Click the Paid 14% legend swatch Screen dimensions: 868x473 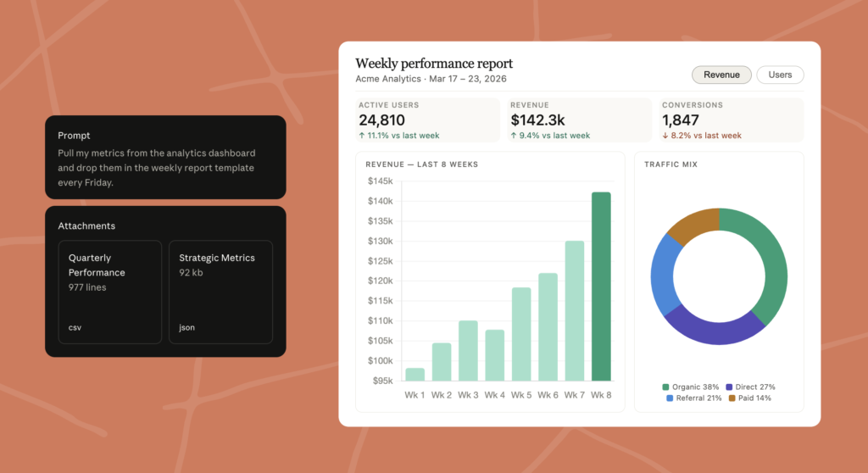(x=732, y=398)
